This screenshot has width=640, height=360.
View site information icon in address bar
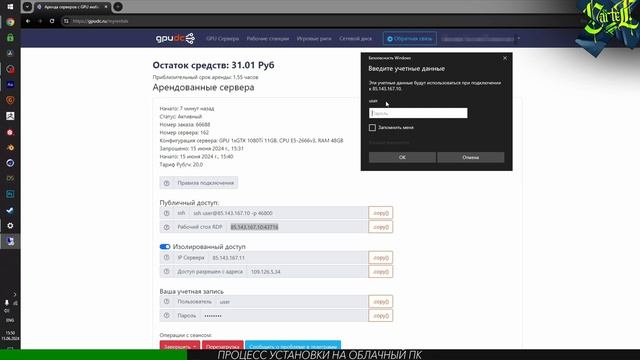click(x=66, y=21)
